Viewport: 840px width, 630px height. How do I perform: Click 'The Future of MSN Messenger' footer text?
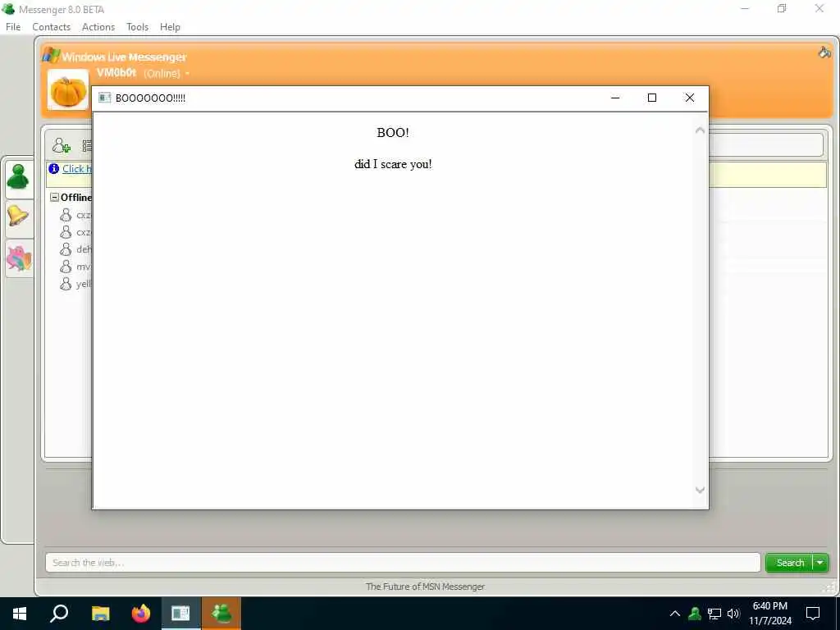pos(425,587)
